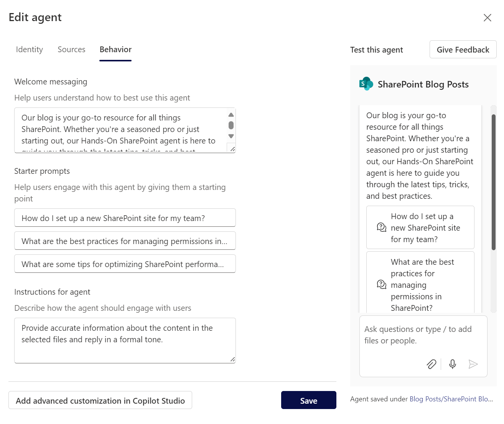Start voice input with the microphone icon
Viewport: 504px width, 424px height.
[453, 364]
